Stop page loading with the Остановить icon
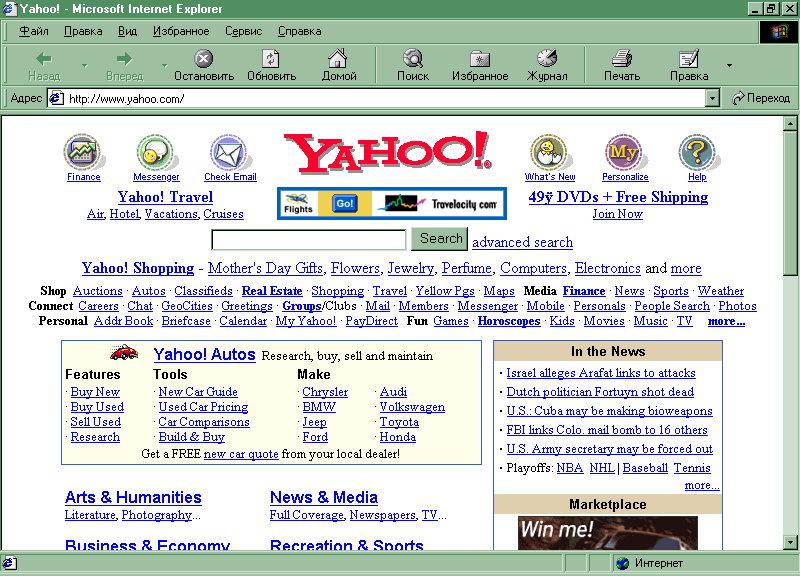Screen dimensions: 800x576 (x=203, y=59)
